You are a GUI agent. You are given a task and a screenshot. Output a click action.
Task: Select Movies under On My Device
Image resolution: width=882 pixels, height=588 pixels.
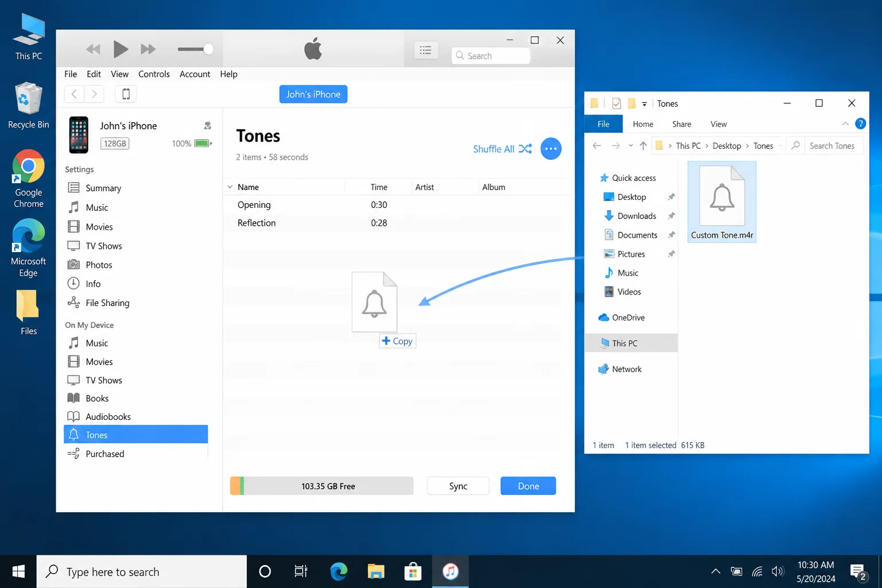tap(99, 362)
